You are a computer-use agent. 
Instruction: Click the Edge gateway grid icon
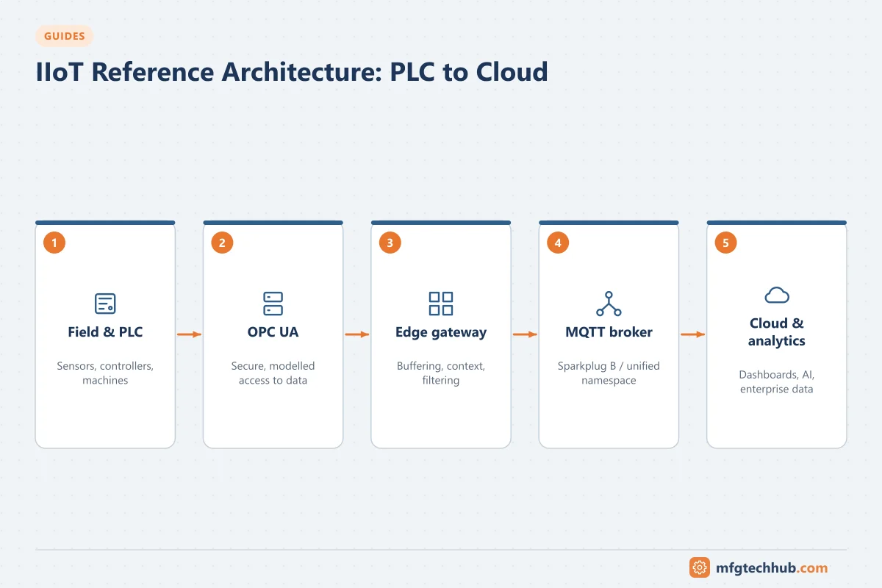pos(441,304)
